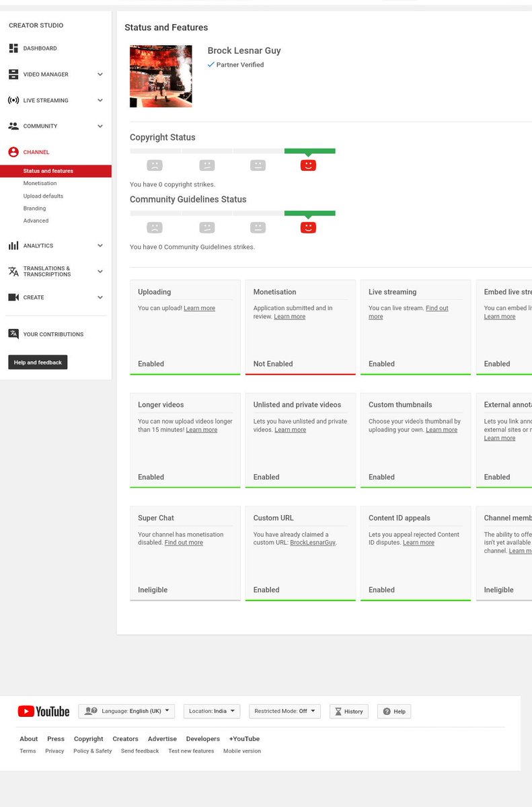
Task: Expand the Live Streaming section
Action: tap(100, 100)
